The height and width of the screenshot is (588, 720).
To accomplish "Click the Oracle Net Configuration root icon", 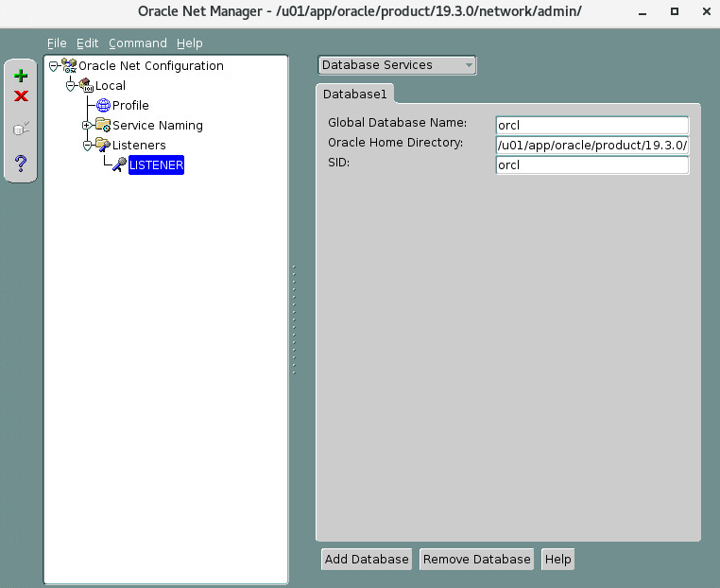I will (x=69, y=65).
